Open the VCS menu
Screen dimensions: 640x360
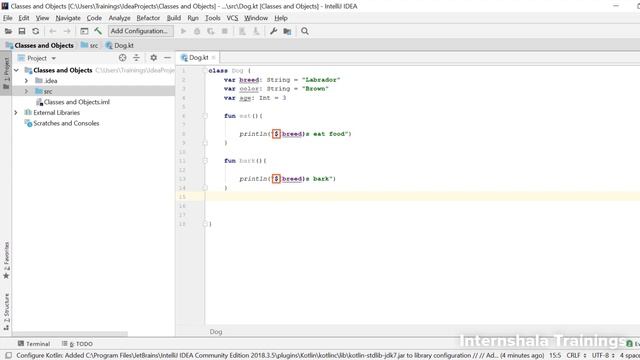coord(232,18)
